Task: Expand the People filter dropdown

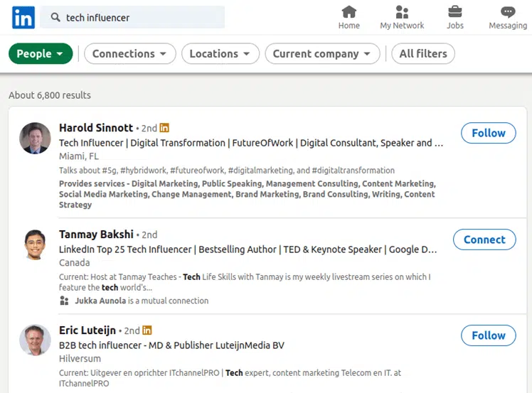Action: point(41,53)
